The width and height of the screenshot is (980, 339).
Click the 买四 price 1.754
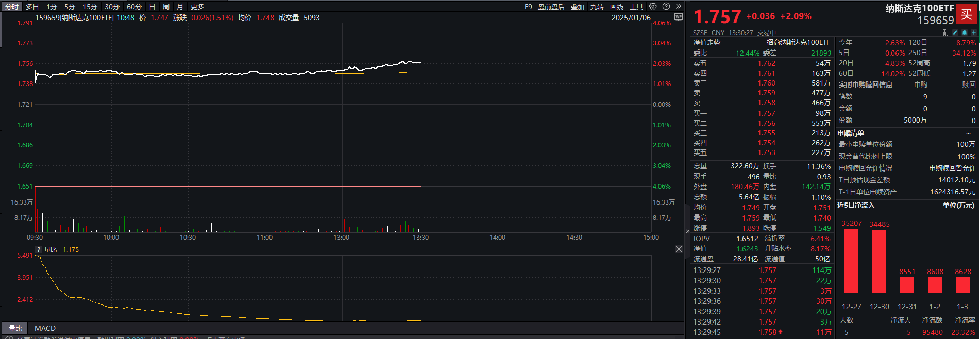(x=767, y=143)
